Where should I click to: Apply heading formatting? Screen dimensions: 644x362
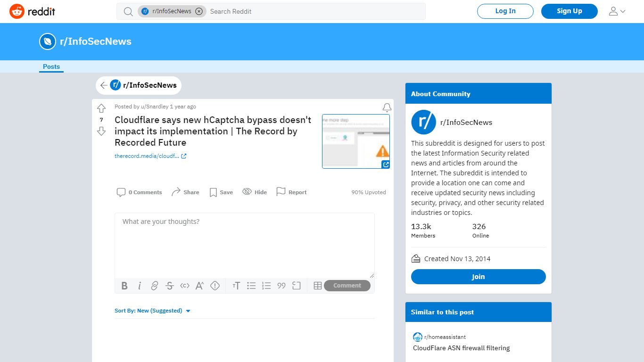click(237, 286)
